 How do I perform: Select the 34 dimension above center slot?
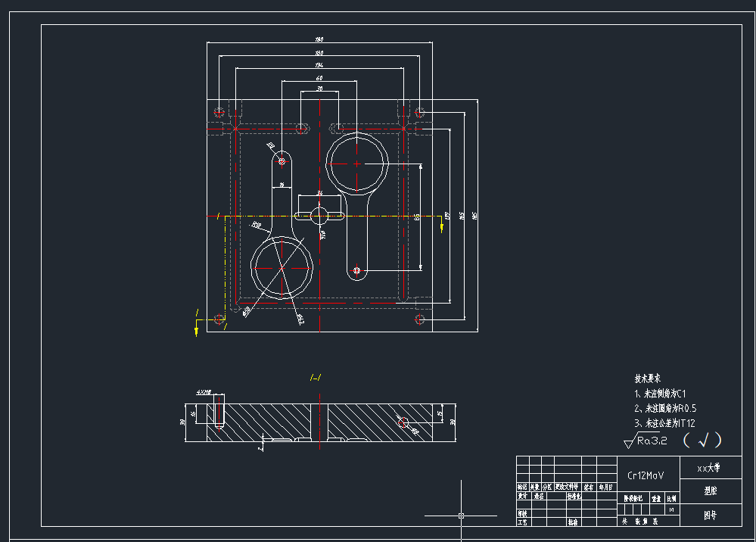[319, 193]
